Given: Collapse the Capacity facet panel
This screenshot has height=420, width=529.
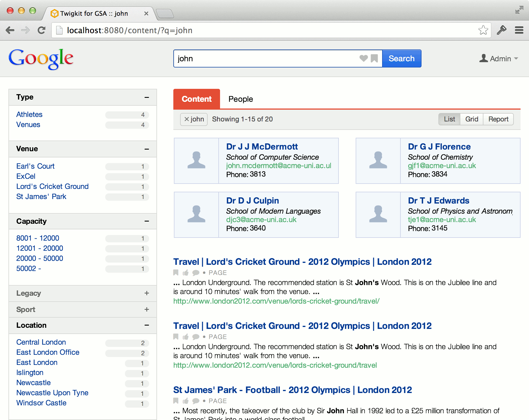Looking at the screenshot, I should pyautogui.click(x=147, y=221).
